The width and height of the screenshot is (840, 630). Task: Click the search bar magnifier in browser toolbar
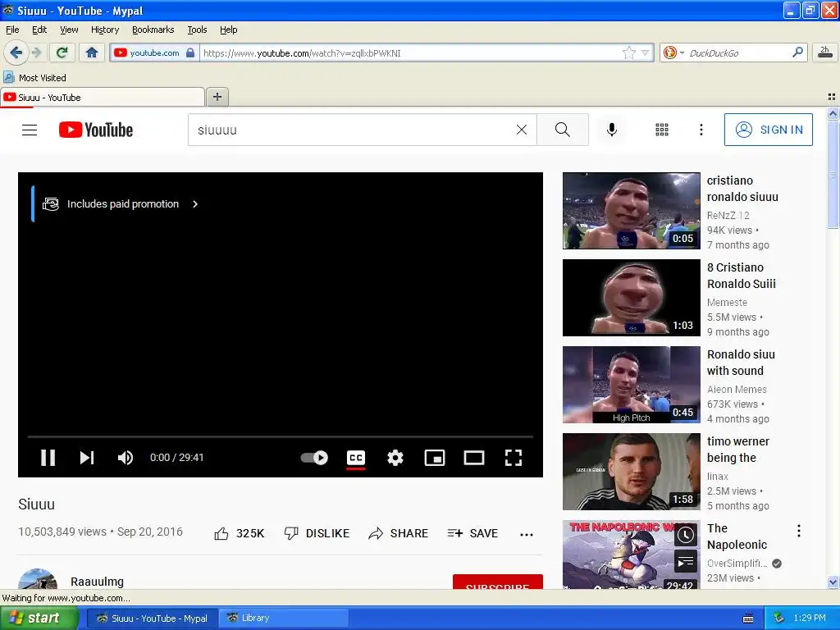[x=797, y=52]
